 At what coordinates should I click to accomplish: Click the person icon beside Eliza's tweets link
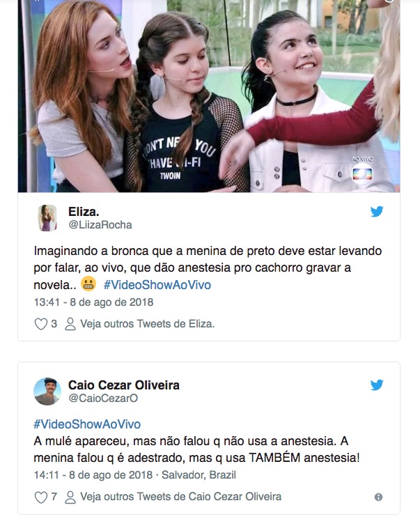tap(70, 324)
